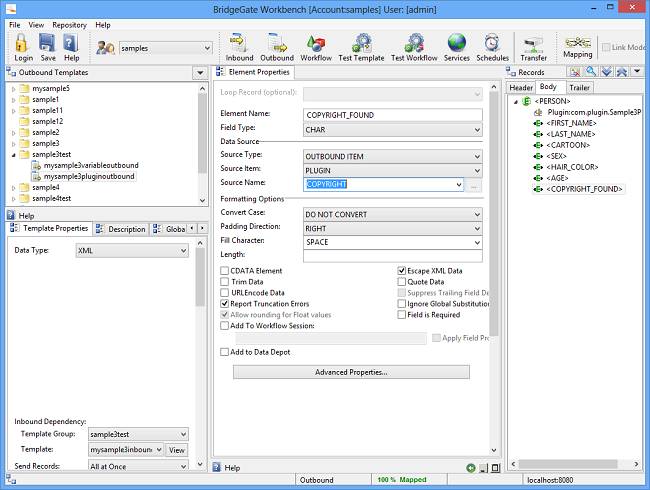Click the status bar tree icon at bottom-left
Viewport: 650px width, 490px height.
[x=11, y=480]
